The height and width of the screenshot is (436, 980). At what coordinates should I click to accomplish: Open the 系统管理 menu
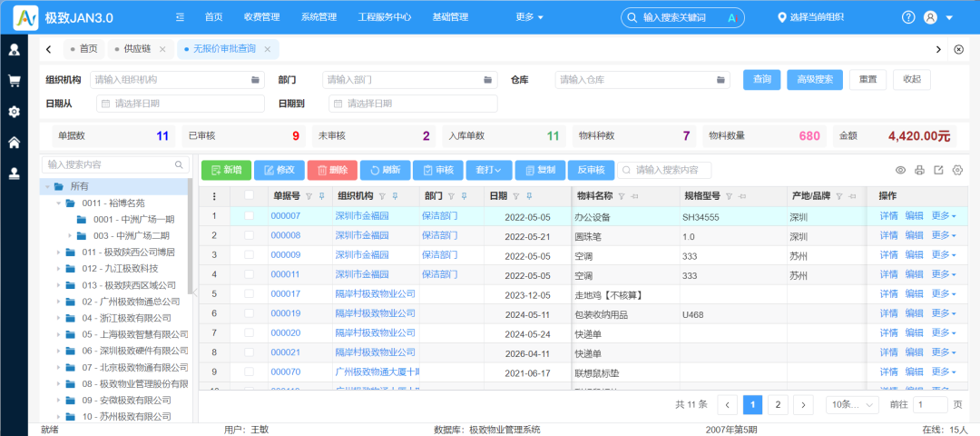[318, 17]
